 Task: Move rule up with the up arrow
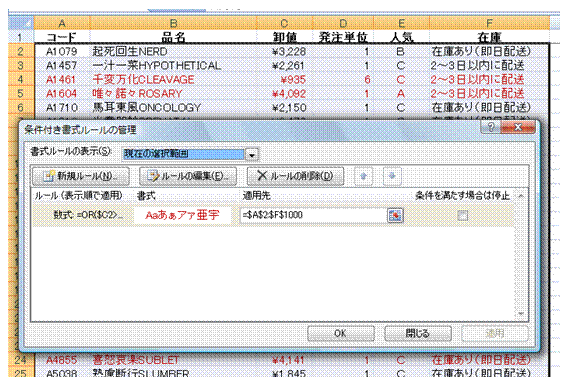click(363, 176)
